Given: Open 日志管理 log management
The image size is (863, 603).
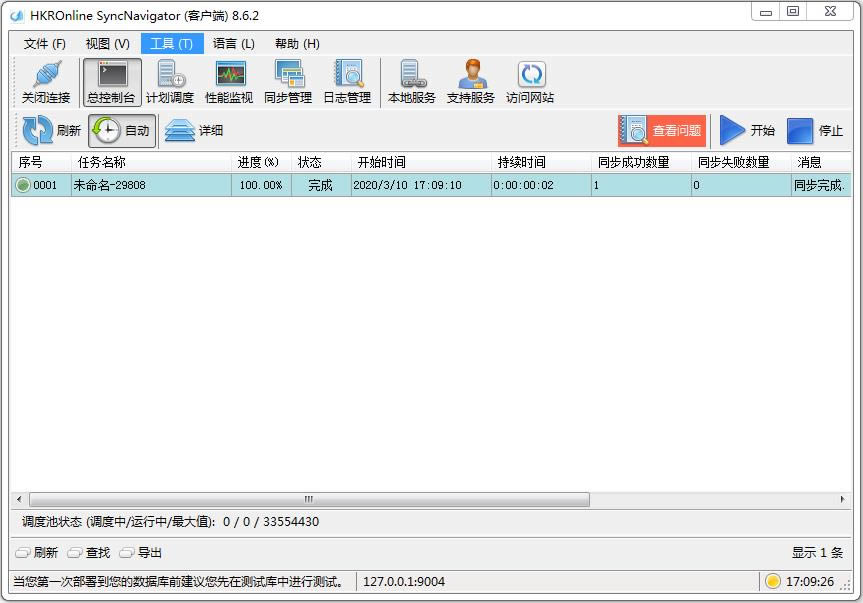Looking at the screenshot, I should [x=347, y=82].
